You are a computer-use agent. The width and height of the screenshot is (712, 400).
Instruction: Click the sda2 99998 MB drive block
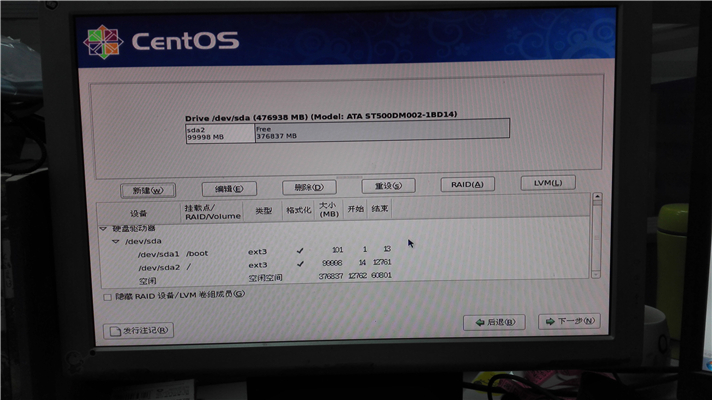[220, 133]
